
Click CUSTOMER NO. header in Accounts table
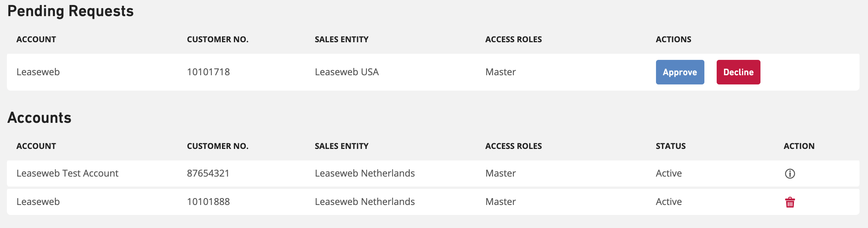[217, 146]
